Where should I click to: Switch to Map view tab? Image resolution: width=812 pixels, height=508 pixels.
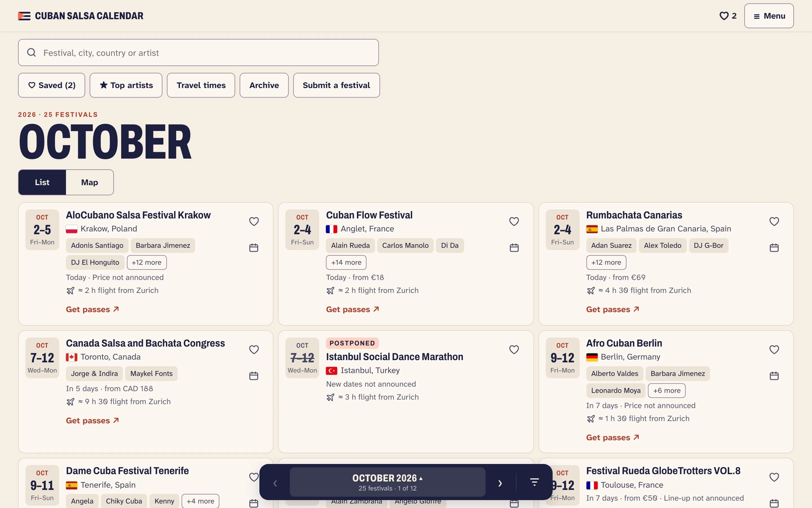pos(90,182)
